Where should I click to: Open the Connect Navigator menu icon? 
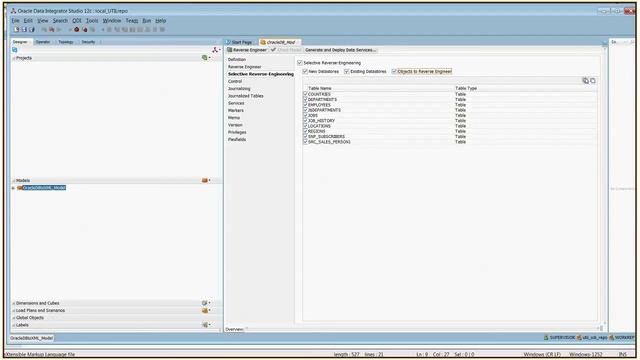(215, 50)
